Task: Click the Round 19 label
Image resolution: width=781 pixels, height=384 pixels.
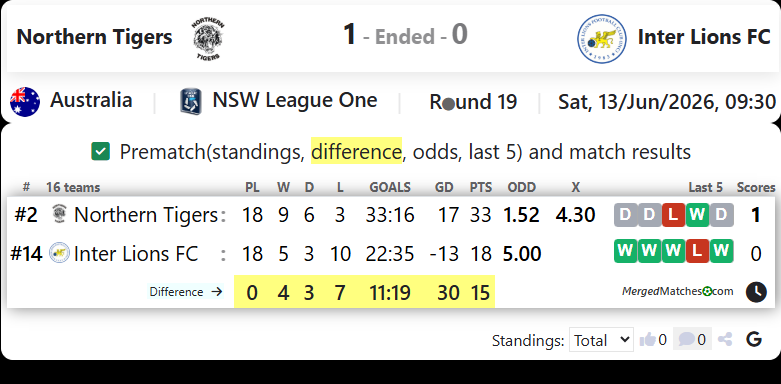Action: (x=473, y=102)
